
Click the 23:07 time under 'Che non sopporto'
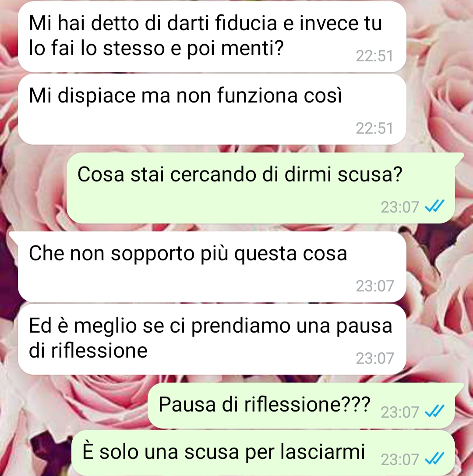375,286
